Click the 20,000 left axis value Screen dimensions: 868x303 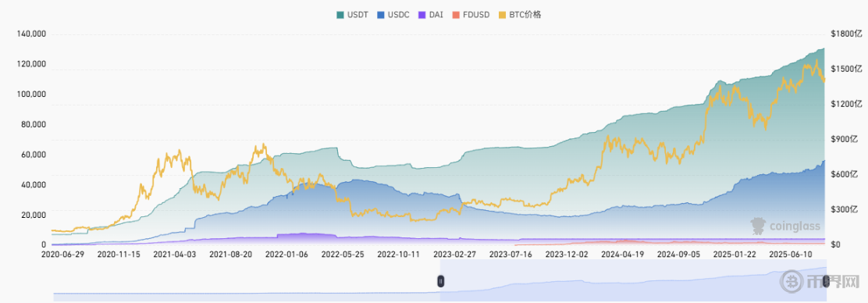[34, 215]
